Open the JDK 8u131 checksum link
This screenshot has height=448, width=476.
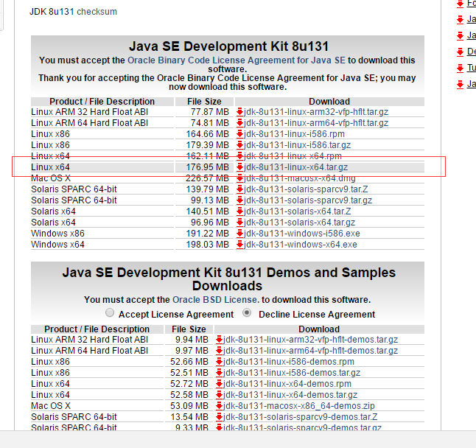coord(97,12)
